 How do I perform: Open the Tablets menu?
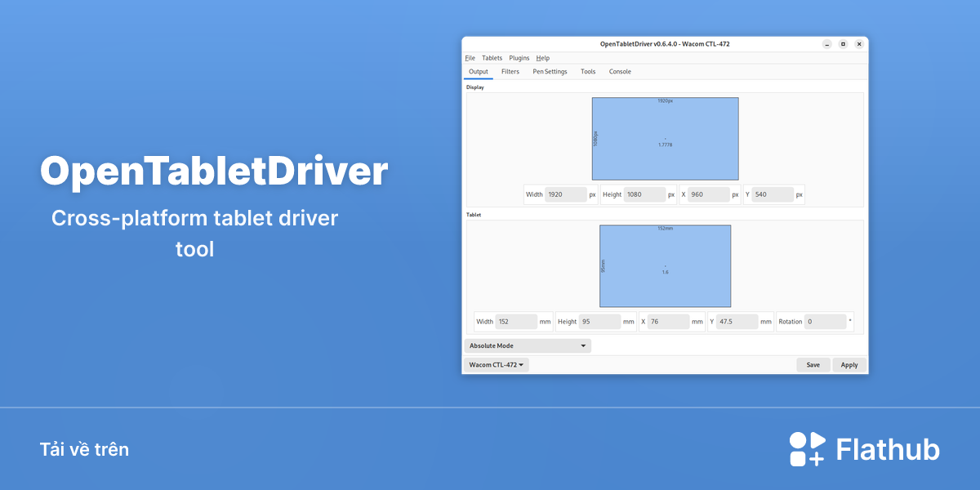tap(492, 58)
